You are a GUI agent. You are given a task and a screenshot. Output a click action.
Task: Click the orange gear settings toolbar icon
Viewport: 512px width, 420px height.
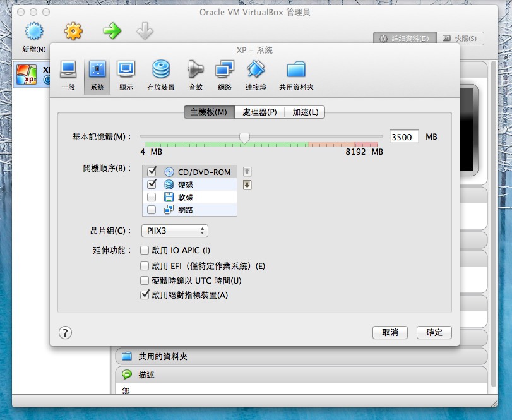(73, 32)
